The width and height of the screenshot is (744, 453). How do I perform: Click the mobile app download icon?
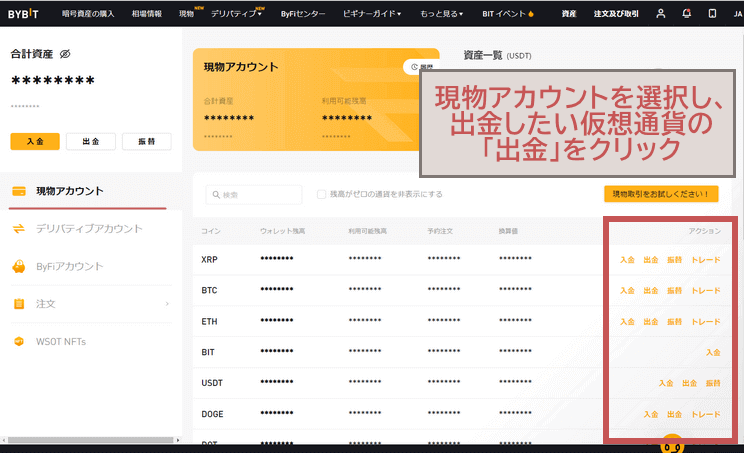coord(712,13)
